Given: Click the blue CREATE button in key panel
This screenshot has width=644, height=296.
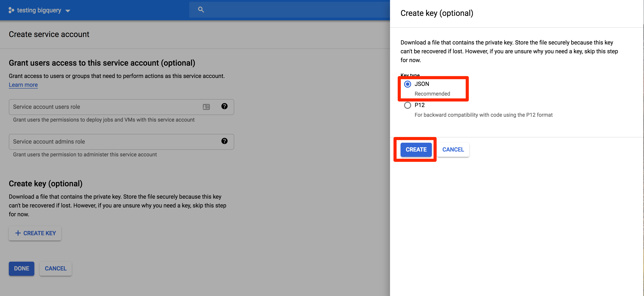Looking at the screenshot, I should [416, 150].
